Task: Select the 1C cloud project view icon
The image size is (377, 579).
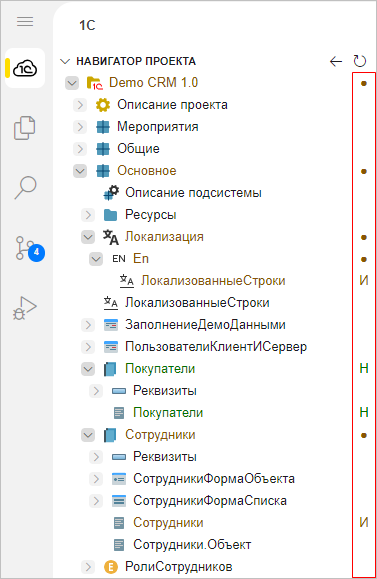Action: 25,68
